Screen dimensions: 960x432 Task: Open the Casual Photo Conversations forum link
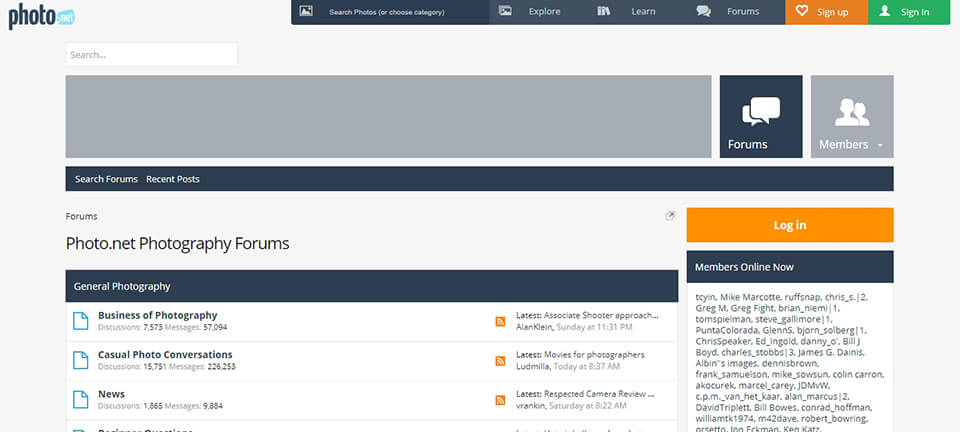point(165,354)
